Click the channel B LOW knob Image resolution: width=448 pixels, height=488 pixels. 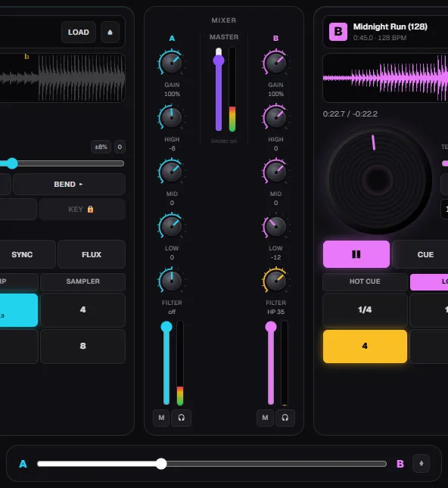[x=275, y=226]
